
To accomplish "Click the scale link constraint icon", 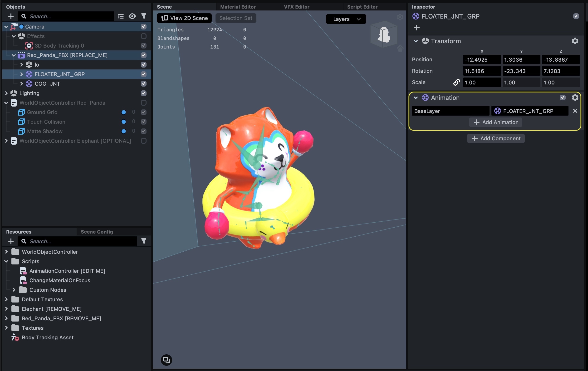I will point(456,83).
